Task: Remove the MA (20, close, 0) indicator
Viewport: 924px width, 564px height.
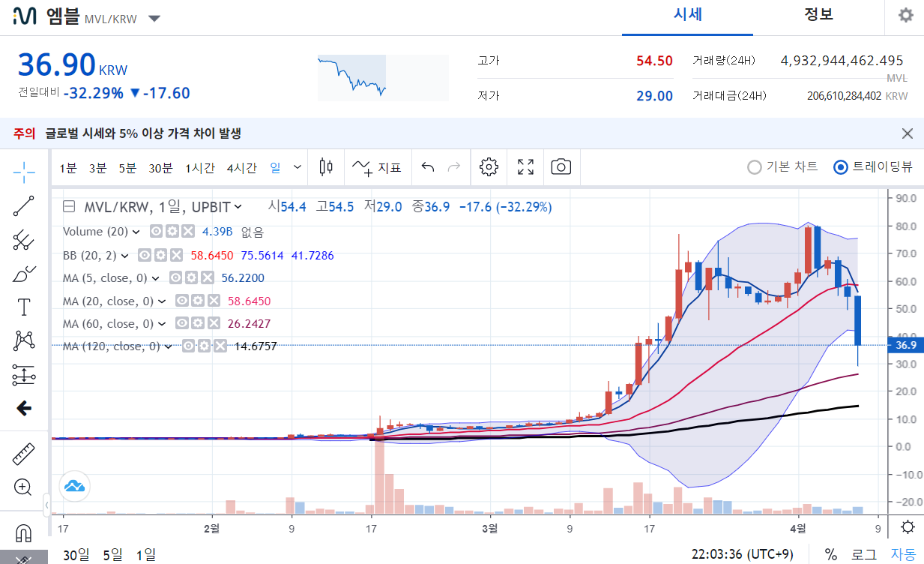Action: coord(214,301)
